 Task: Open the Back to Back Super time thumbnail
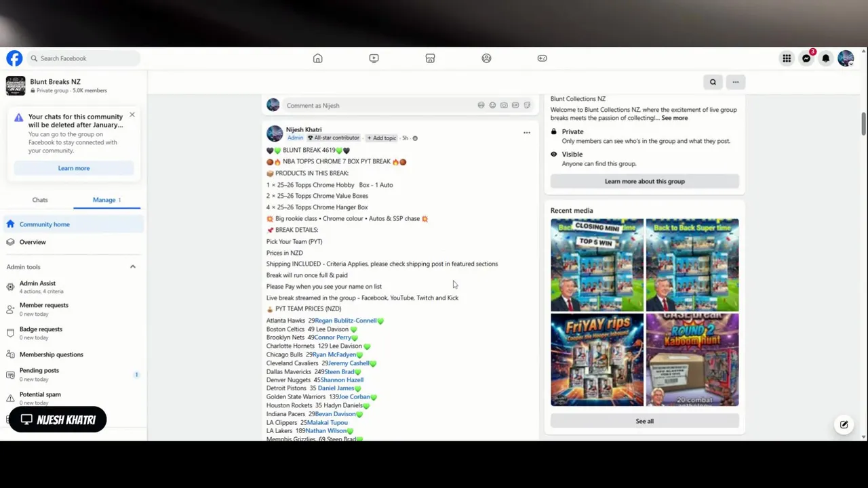coord(692,265)
